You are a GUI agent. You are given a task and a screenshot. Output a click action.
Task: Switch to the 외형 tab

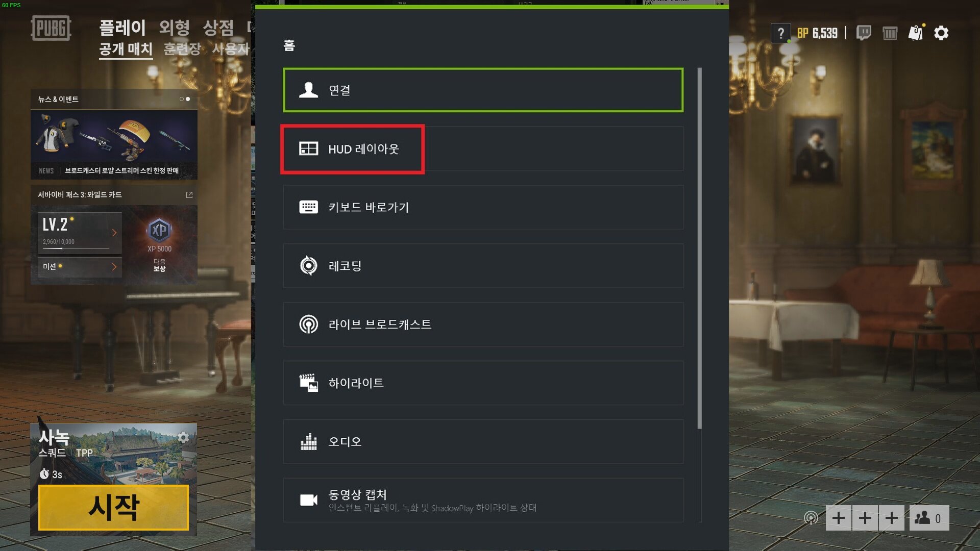tap(174, 28)
